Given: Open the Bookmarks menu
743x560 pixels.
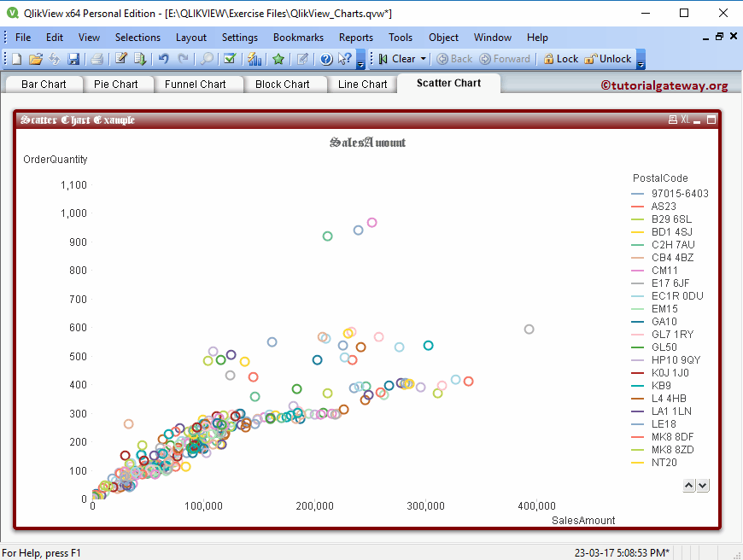Looking at the screenshot, I should click(x=298, y=38).
